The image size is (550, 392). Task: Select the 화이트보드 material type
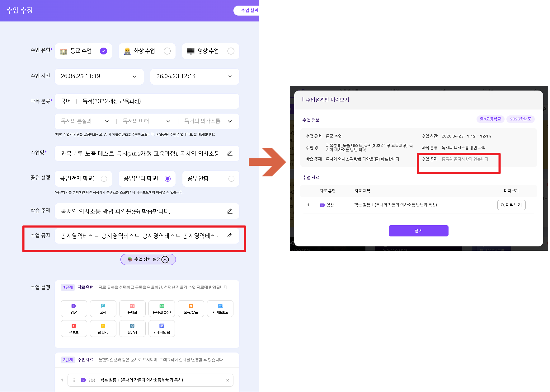click(x=220, y=308)
